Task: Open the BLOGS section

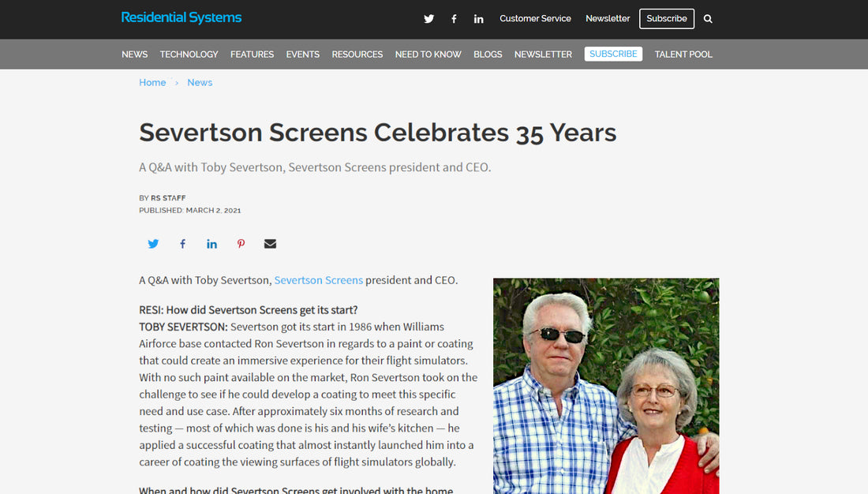Action: click(488, 54)
